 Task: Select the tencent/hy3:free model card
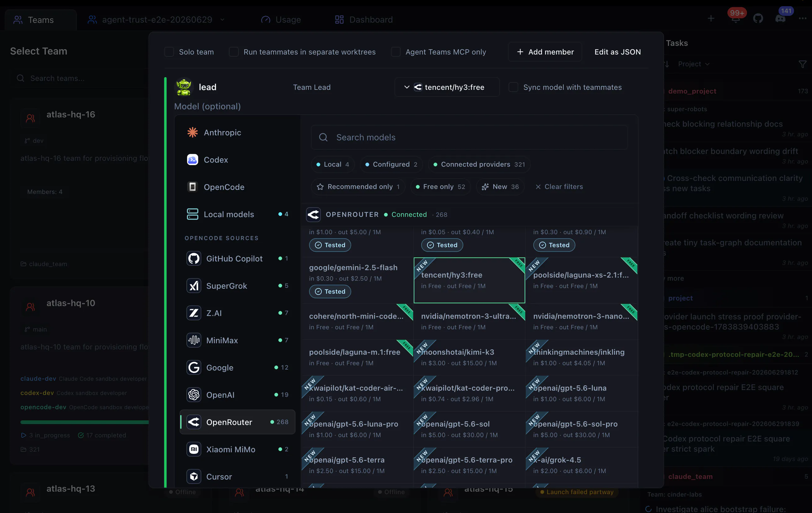[x=469, y=280]
